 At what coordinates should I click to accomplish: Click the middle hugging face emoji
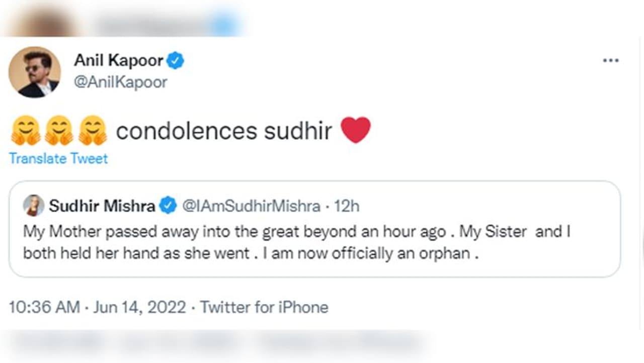click(59, 131)
